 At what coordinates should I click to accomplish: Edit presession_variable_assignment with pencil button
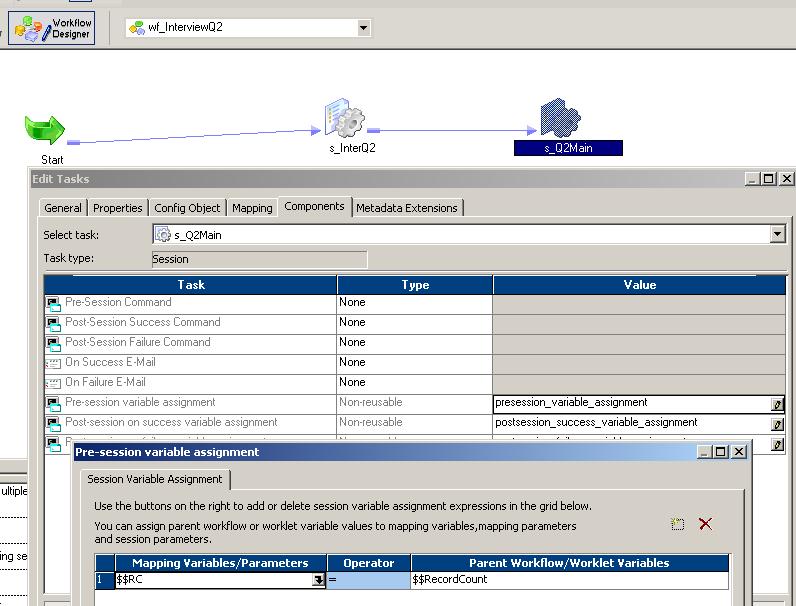777,404
